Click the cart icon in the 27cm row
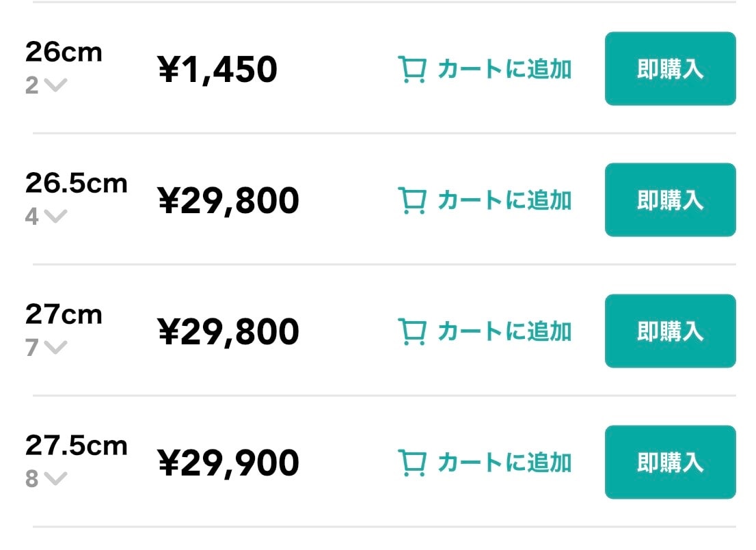The width and height of the screenshot is (756, 550). [412, 332]
